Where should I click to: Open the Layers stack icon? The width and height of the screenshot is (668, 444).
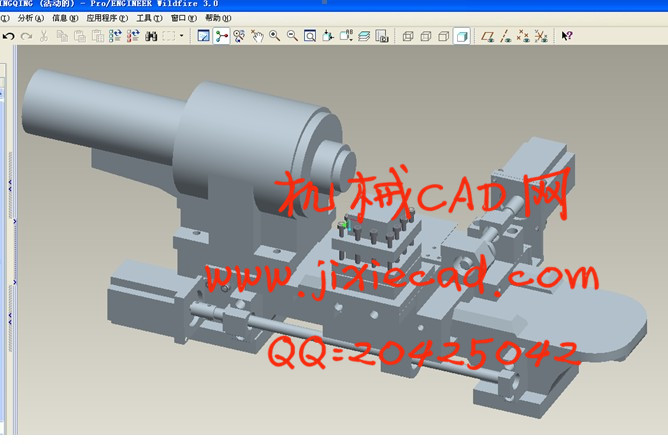364,36
